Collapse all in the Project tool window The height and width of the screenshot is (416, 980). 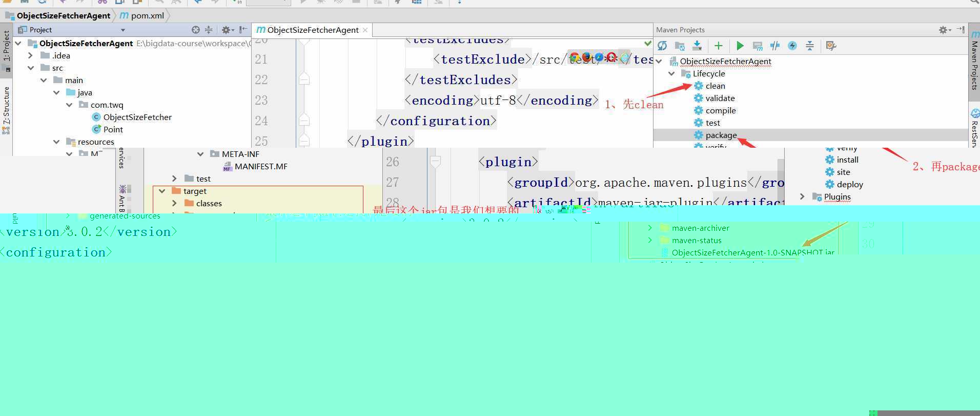(x=209, y=30)
